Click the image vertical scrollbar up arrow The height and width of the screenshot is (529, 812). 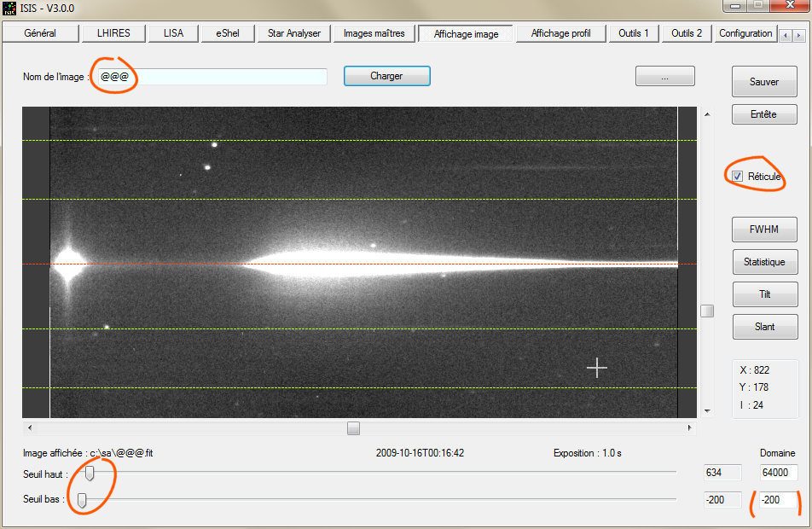[x=706, y=113]
